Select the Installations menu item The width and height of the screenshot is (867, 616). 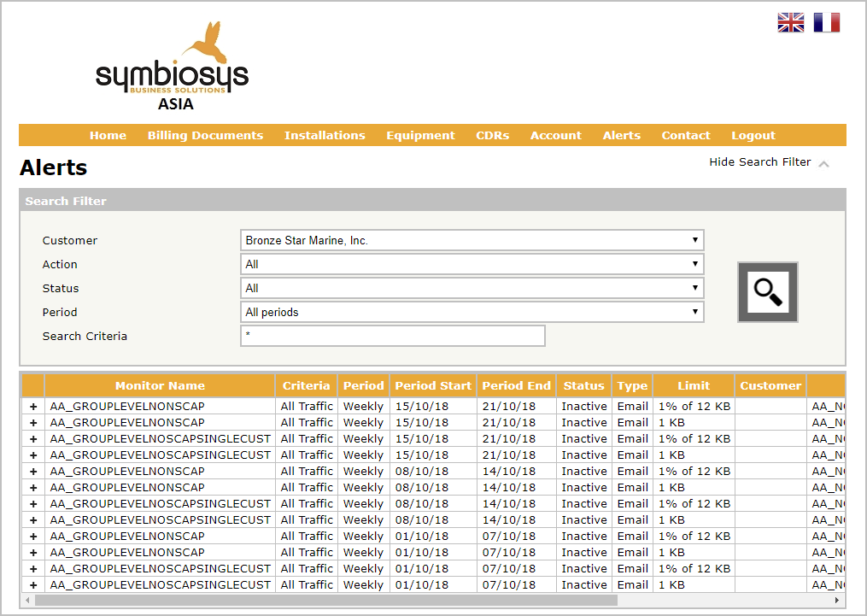pos(325,135)
